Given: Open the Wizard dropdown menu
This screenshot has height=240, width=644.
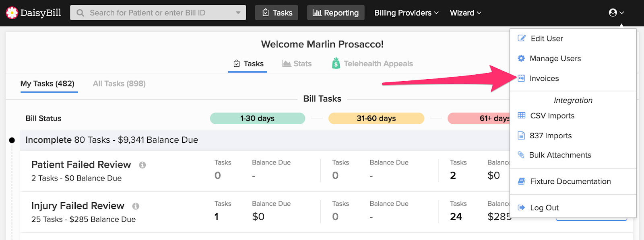Looking at the screenshot, I should [x=465, y=13].
